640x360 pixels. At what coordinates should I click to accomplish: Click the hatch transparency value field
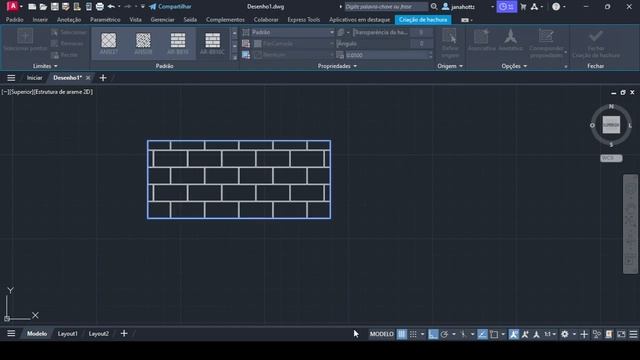(421, 32)
